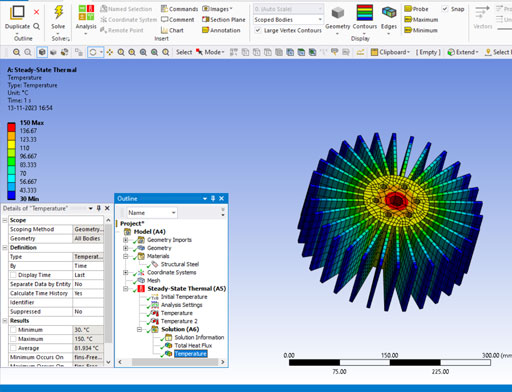Insert a Chart
Viewport: 512px width, 392px height.
172,30
